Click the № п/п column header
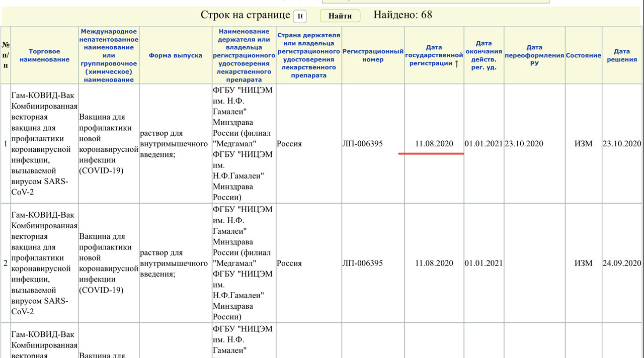Screen dimensions: 644x358 pos(6,55)
